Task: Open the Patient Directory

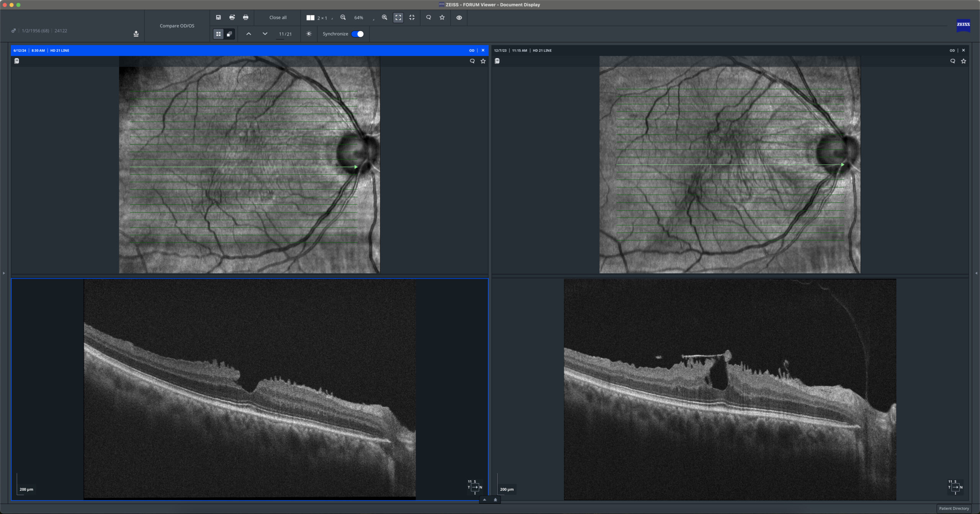Action: (954, 508)
